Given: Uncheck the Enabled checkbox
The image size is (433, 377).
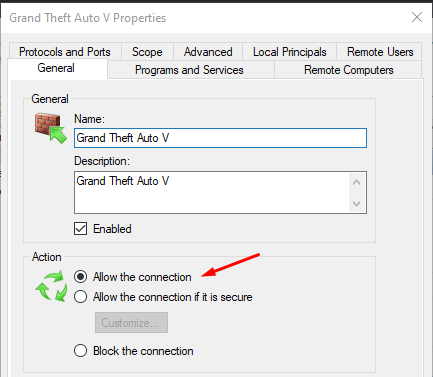Looking at the screenshot, I should [80, 229].
